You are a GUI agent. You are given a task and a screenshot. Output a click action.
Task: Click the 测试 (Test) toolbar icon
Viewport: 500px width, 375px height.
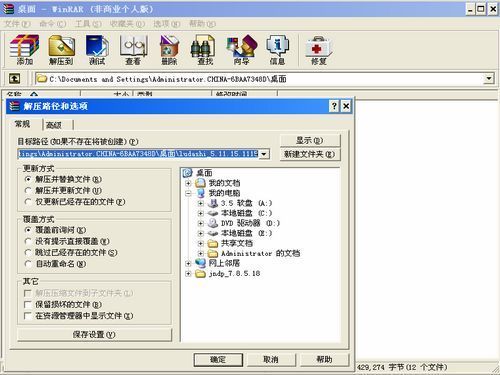coord(97,49)
